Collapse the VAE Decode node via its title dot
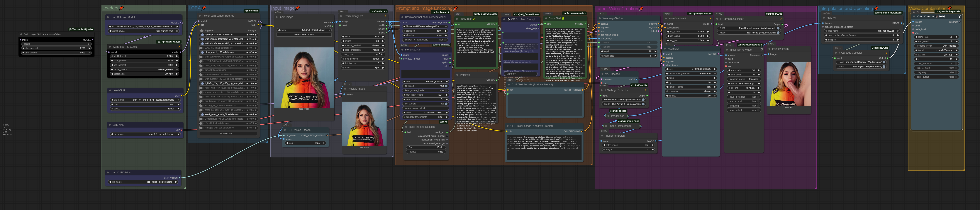The image size is (980, 210). [603, 74]
